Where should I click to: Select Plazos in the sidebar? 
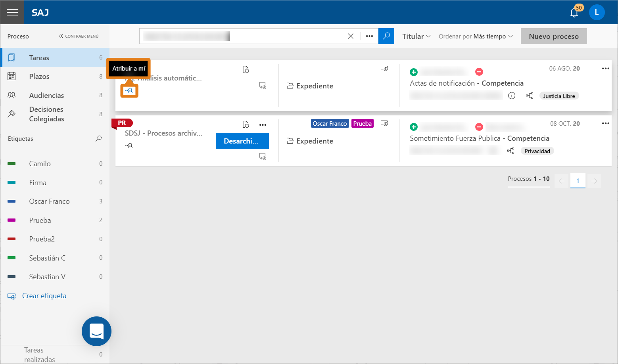55,76
